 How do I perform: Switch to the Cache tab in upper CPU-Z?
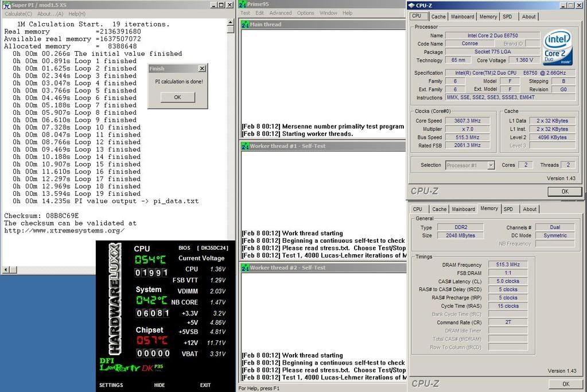pyautogui.click(x=438, y=17)
